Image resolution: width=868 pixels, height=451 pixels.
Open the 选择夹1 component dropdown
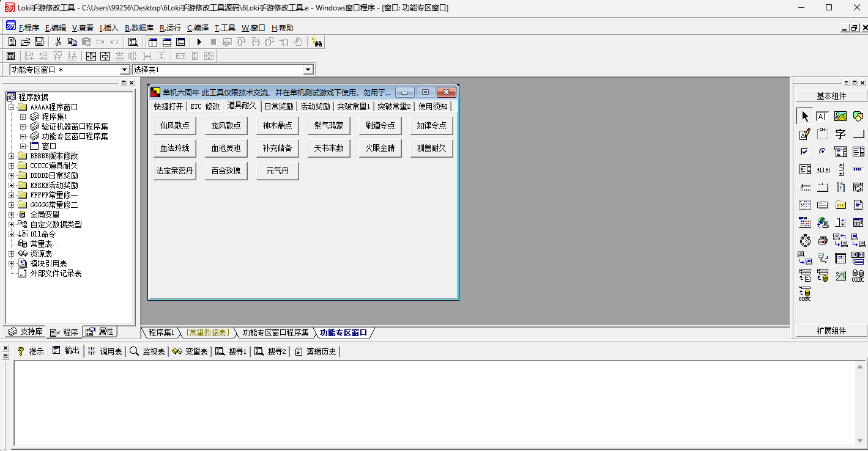308,70
